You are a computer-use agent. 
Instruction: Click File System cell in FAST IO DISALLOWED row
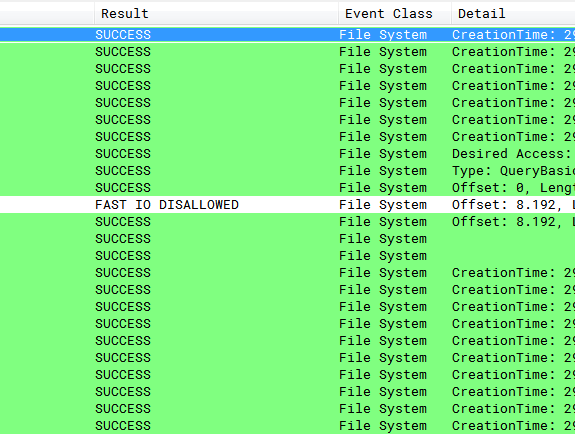pyautogui.click(x=383, y=205)
